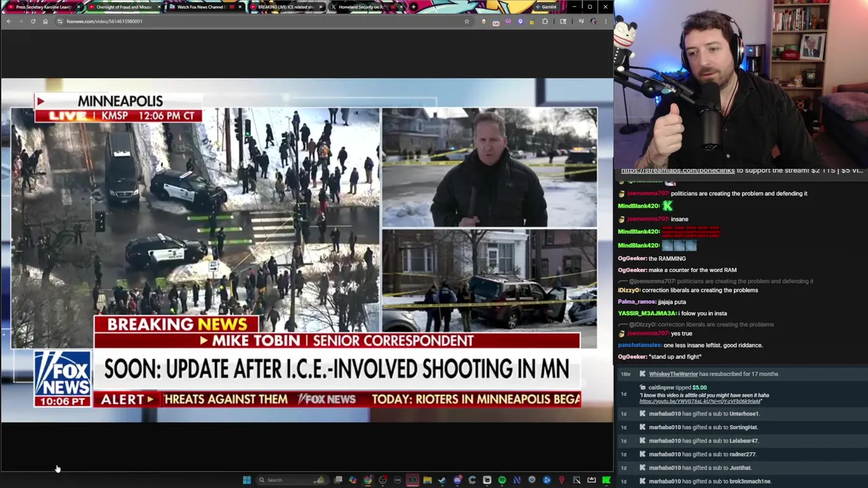Open the red map pin taskbar app
This screenshot has width=868, height=488.
point(561,480)
